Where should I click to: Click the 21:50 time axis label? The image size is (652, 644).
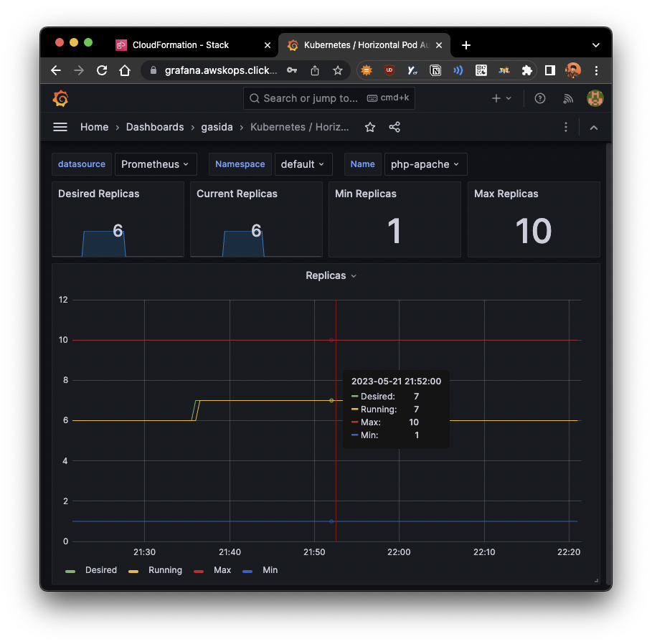314,552
